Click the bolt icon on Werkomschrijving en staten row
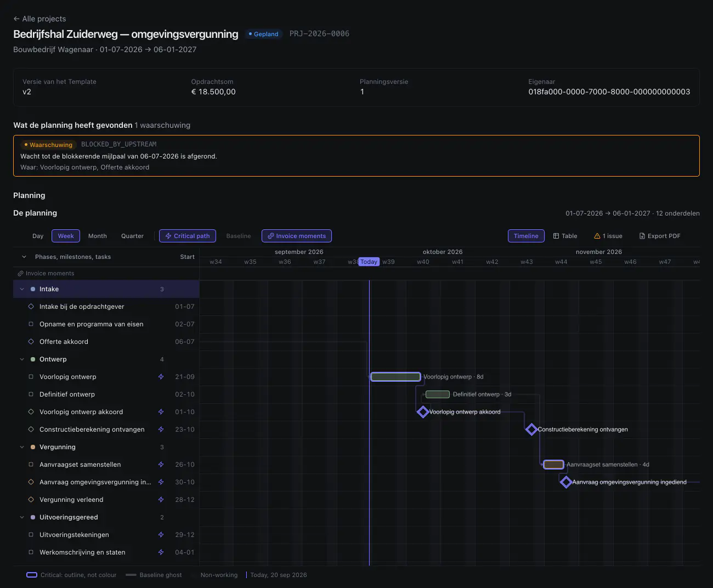The width and height of the screenshot is (713, 588). point(161,552)
